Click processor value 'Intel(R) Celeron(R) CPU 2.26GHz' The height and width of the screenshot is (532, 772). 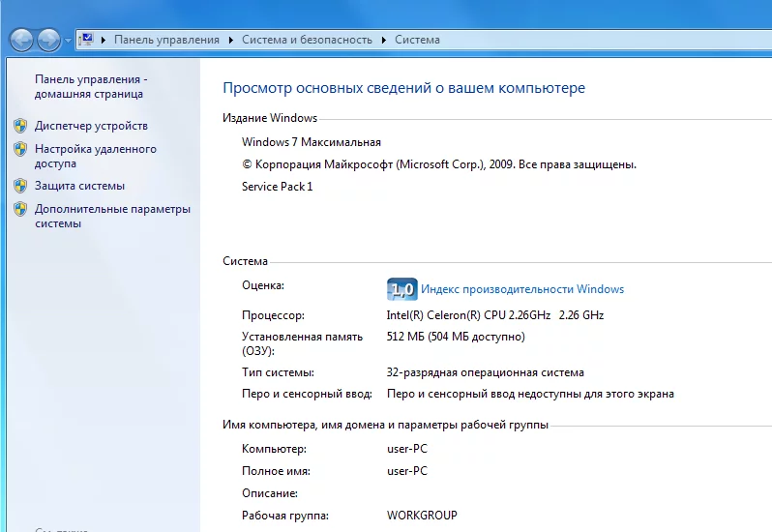(468, 315)
